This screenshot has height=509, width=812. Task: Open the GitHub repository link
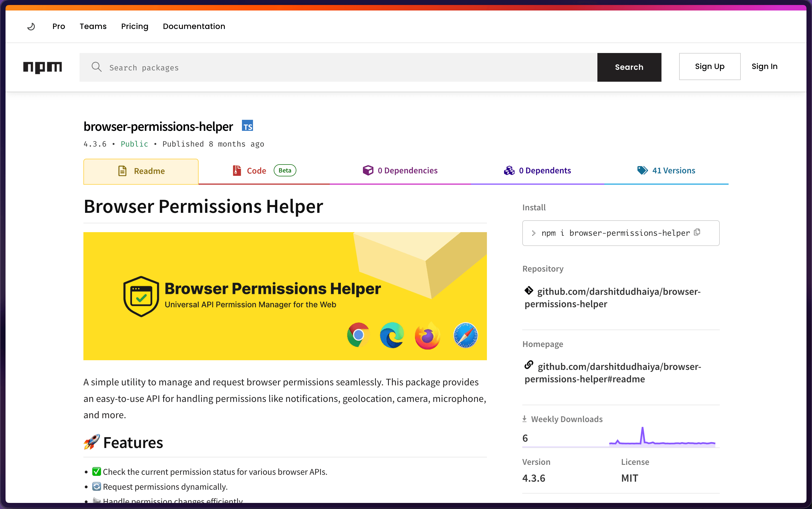tap(613, 298)
